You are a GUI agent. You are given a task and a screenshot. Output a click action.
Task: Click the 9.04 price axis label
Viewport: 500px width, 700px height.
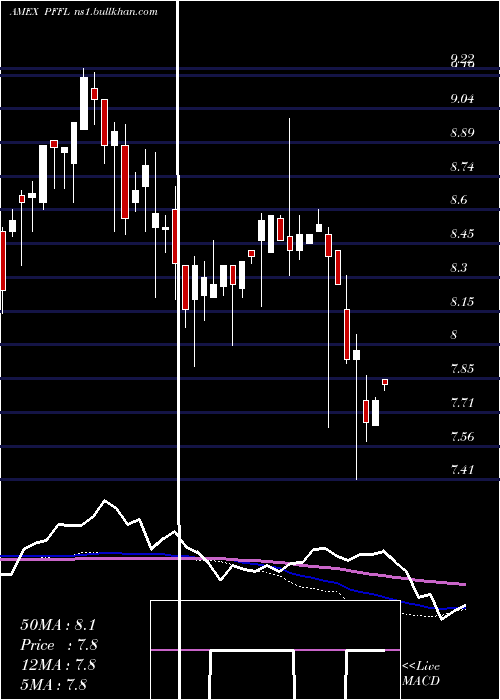click(462, 99)
